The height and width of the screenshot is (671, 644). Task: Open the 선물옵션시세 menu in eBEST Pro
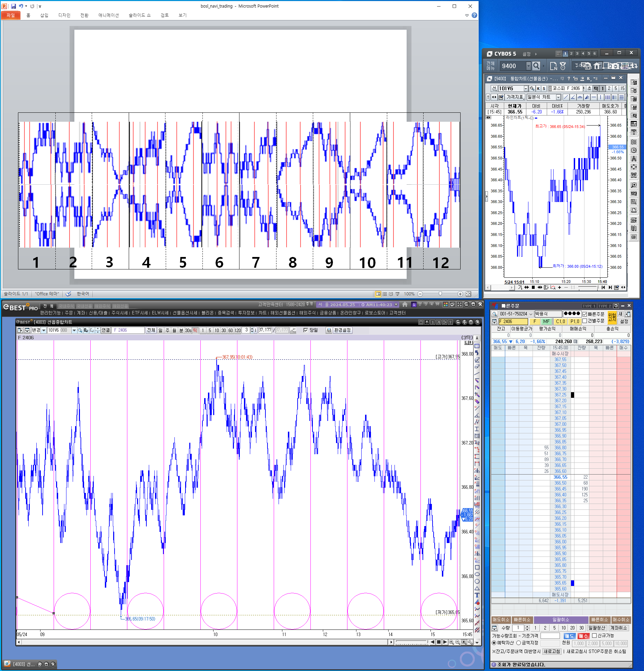(x=185, y=313)
